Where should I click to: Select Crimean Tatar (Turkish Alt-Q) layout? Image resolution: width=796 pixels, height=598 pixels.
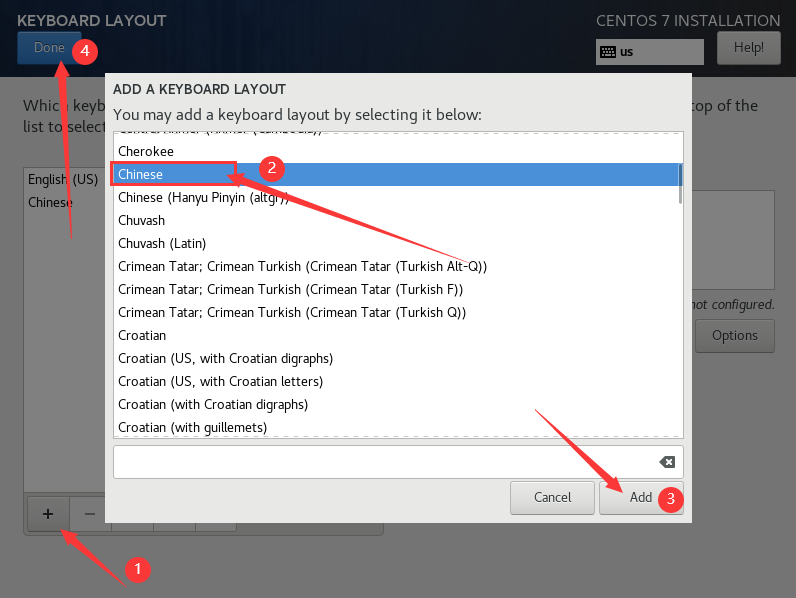pos(302,266)
